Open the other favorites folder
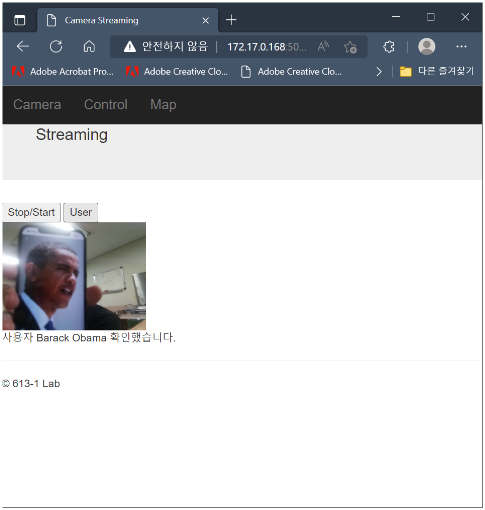 point(437,71)
